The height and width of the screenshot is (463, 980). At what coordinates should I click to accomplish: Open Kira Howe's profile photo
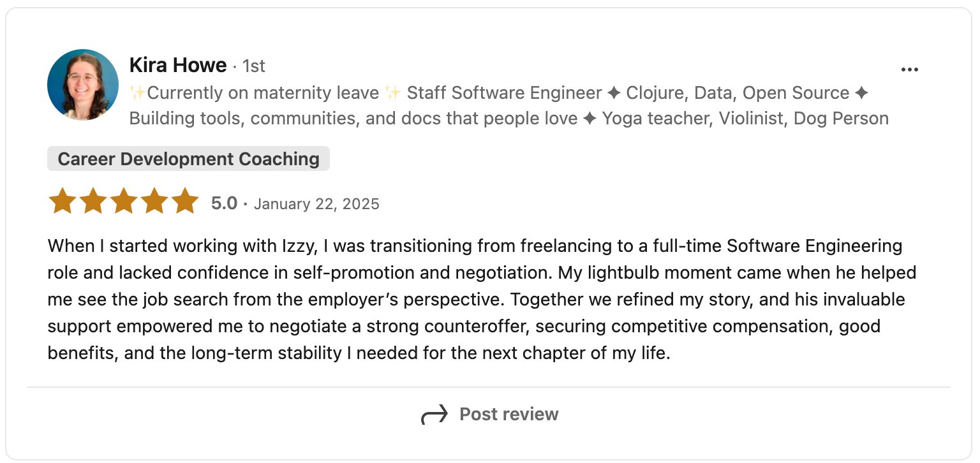[83, 85]
